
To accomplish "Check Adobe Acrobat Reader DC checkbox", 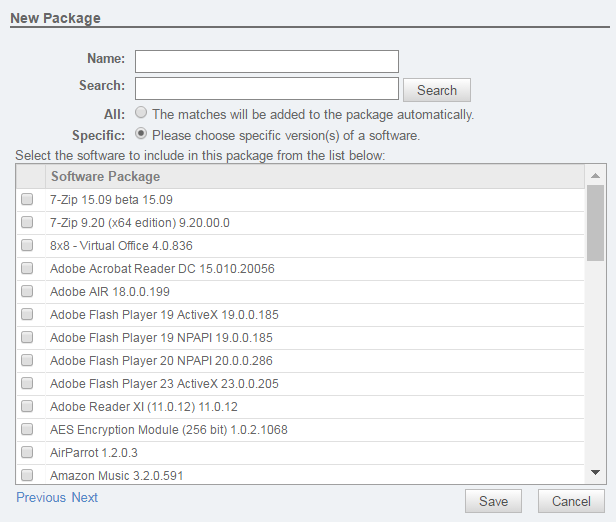I will (x=27, y=268).
